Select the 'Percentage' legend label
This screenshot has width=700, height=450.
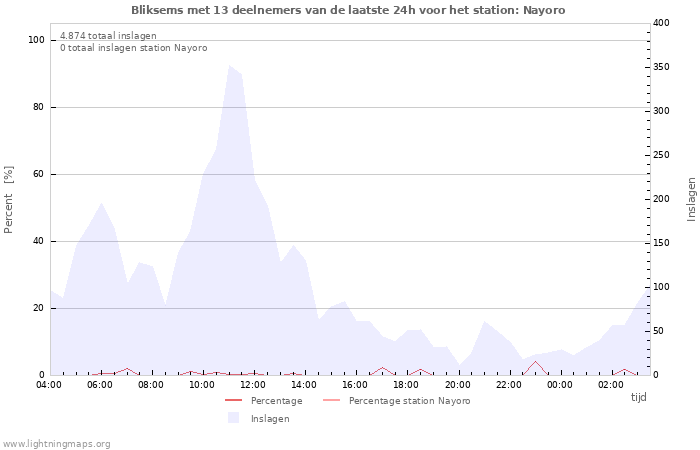276,401
